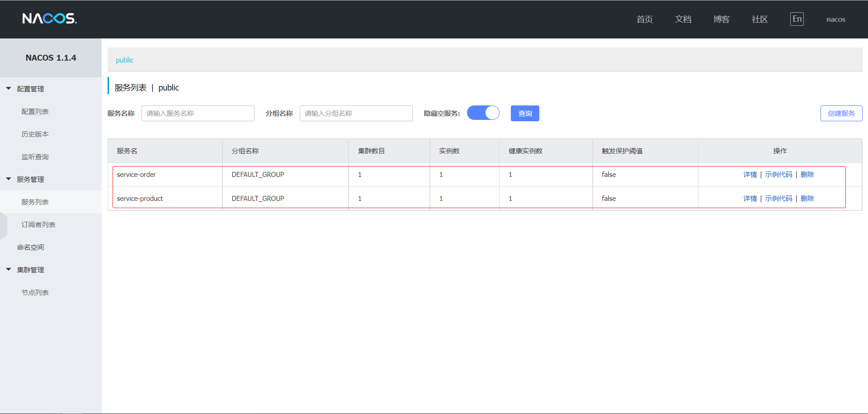This screenshot has width=868, height=414.
Task: Click 删除 for service-order
Action: (x=807, y=175)
